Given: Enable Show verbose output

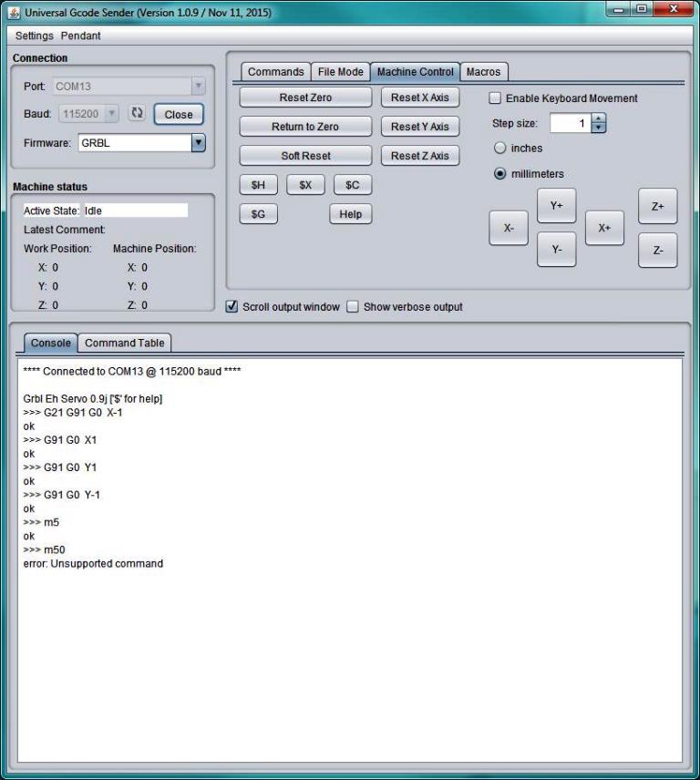Looking at the screenshot, I should 352,306.
